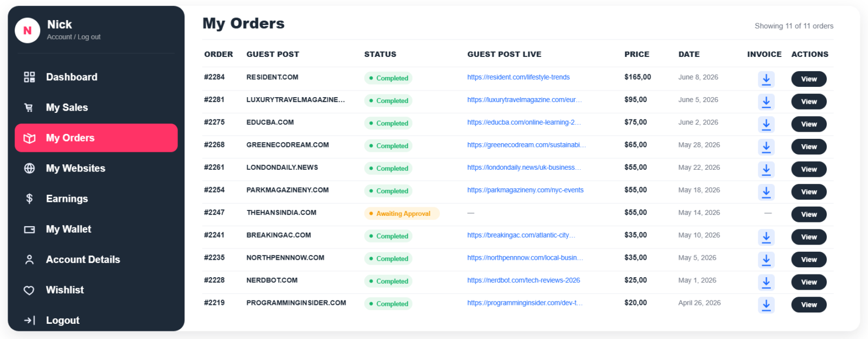Image resolution: width=868 pixels, height=339 pixels.
Task: Select Logout in the sidebar
Action: tap(96, 320)
